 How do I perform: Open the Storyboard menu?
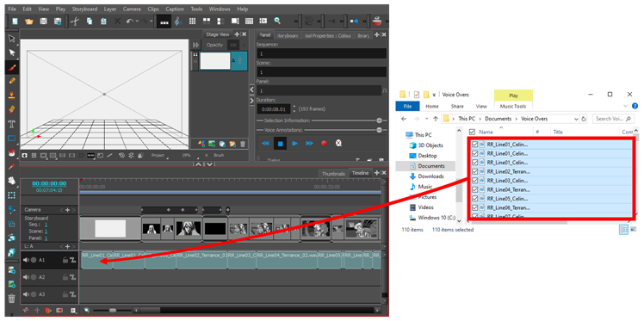pyautogui.click(x=84, y=9)
